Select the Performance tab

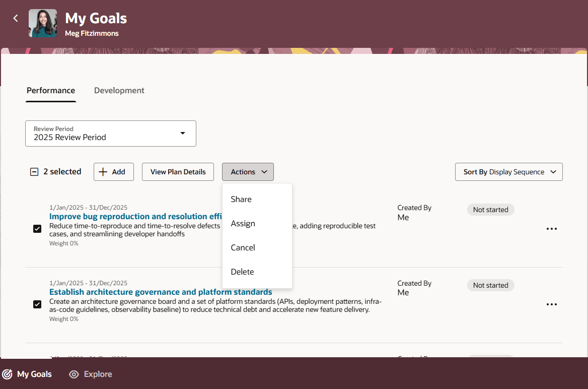coord(50,90)
